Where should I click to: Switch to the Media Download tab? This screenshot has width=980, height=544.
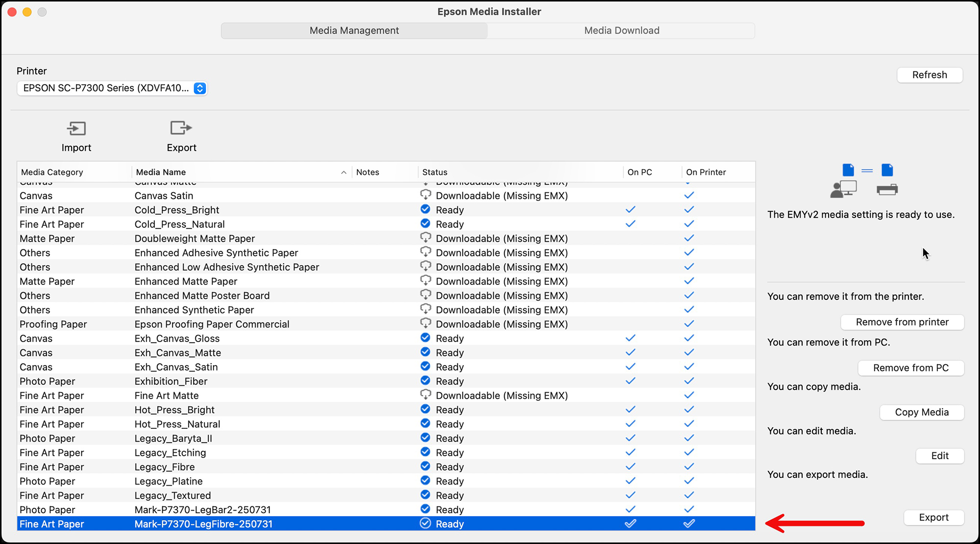pos(621,30)
